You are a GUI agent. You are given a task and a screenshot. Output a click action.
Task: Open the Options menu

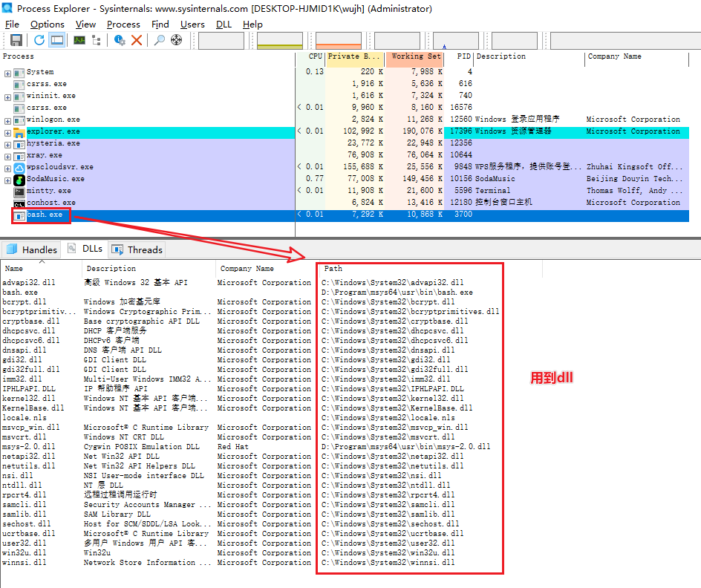(48, 24)
